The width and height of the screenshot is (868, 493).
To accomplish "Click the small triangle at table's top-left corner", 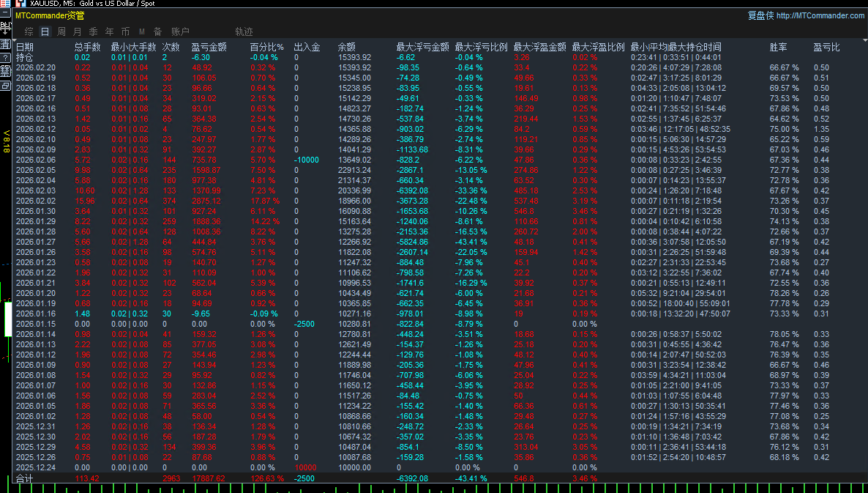I will coord(15,40).
